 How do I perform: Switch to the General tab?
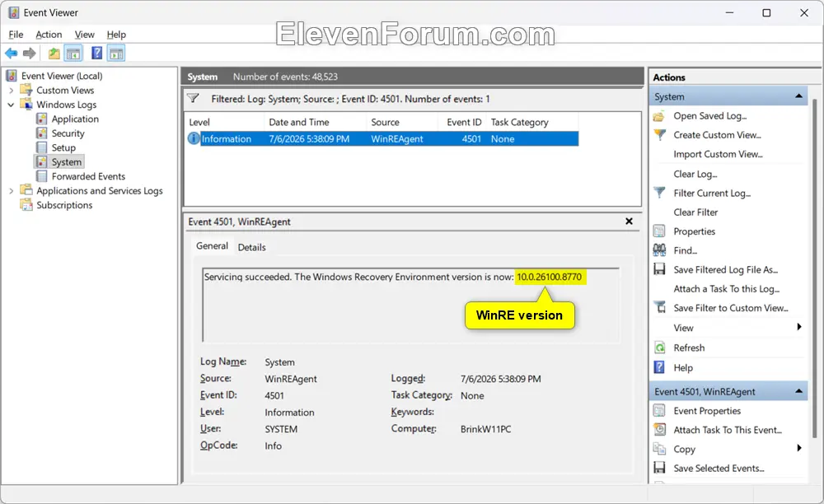click(212, 245)
